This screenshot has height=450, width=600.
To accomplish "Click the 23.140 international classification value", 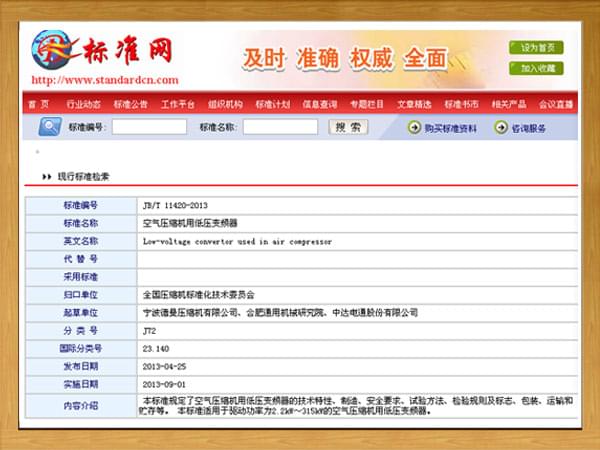I will [x=156, y=349].
